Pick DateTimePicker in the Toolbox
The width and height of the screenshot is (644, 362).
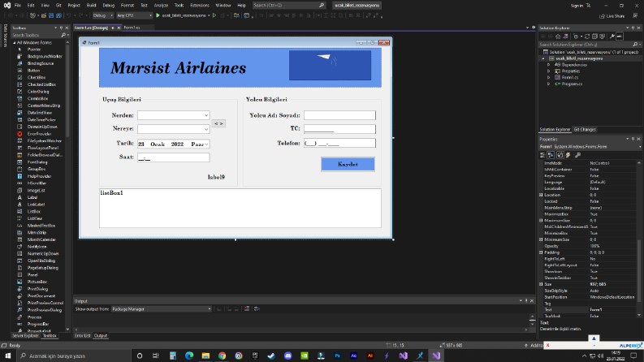click(41, 120)
